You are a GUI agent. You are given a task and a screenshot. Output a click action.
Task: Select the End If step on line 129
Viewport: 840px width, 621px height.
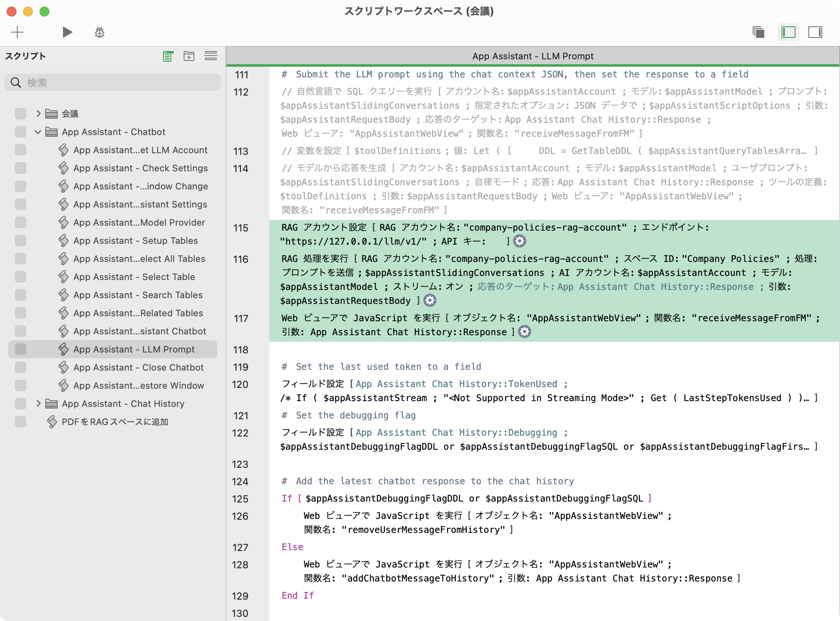click(x=298, y=596)
